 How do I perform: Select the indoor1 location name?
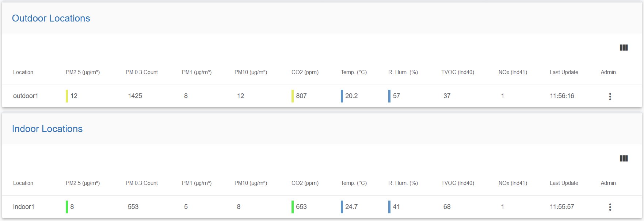(24, 207)
